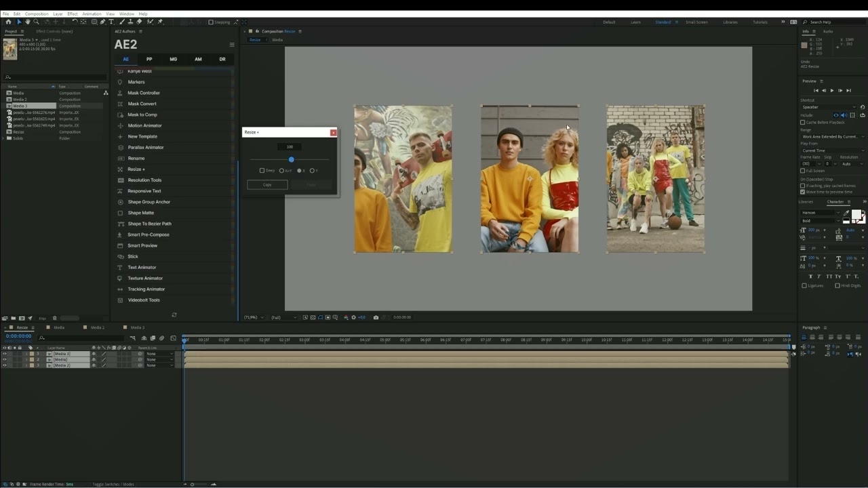Open the Composition menu
Viewport: 868px width, 488px height.
coord(37,14)
